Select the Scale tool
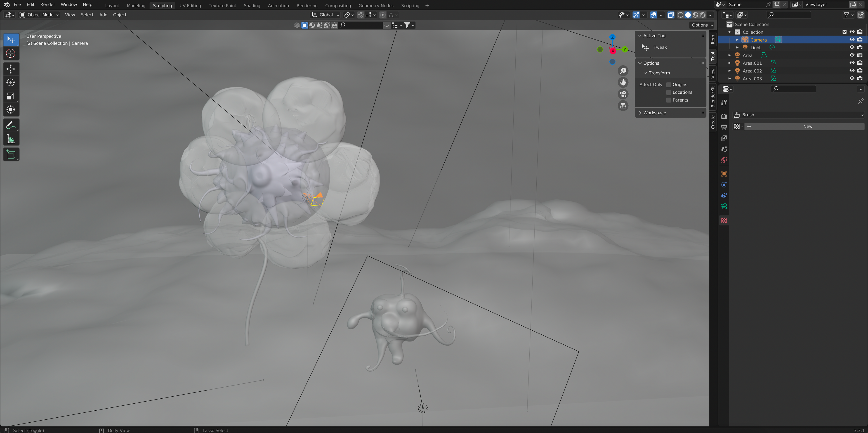This screenshot has width=868, height=433. click(x=11, y=96)
